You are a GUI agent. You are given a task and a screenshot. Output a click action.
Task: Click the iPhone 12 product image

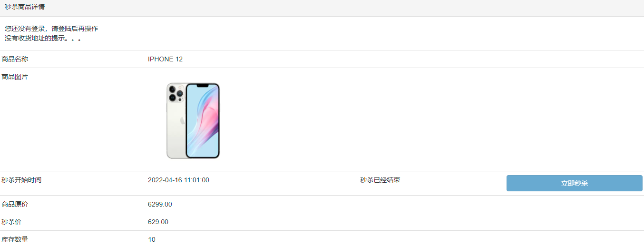[x=193, y=120]
